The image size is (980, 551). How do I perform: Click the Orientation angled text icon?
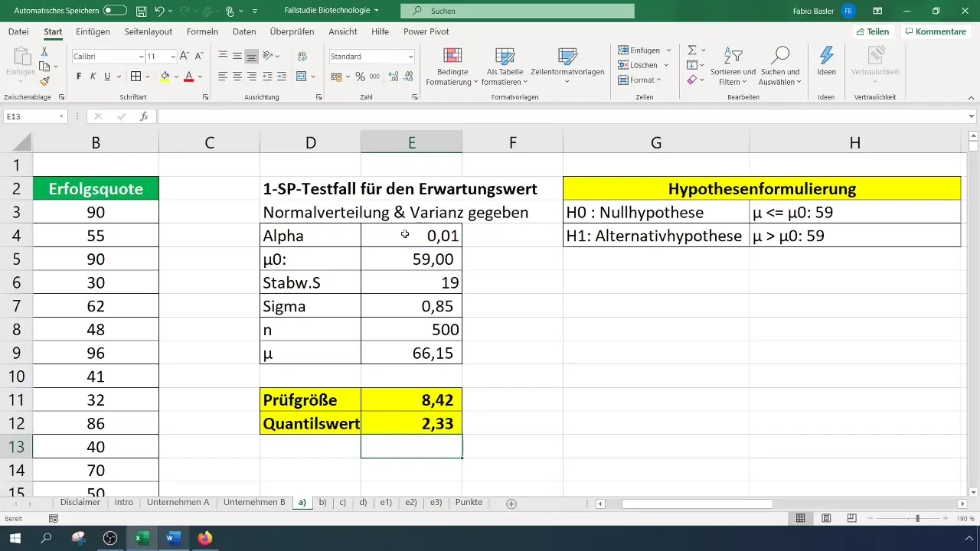268,57
